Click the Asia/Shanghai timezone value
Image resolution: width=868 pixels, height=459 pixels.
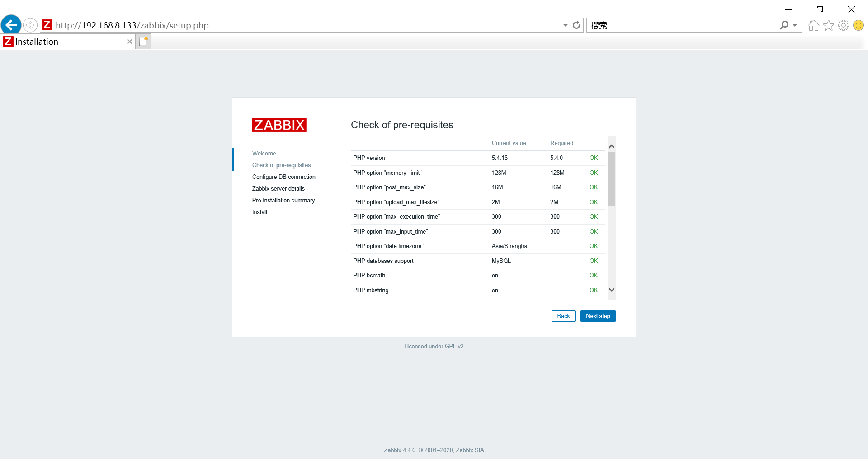pos(510,246)
